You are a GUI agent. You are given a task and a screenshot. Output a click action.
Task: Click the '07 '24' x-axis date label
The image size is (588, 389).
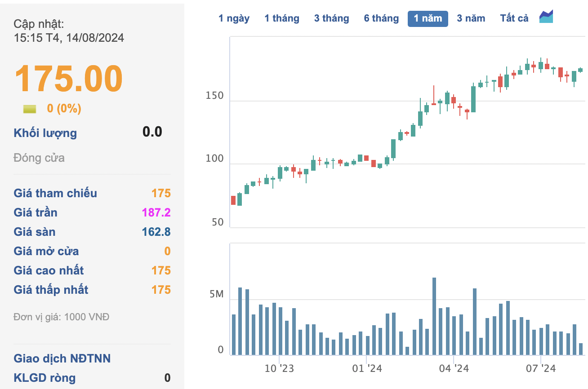click(x=541, y=368)
